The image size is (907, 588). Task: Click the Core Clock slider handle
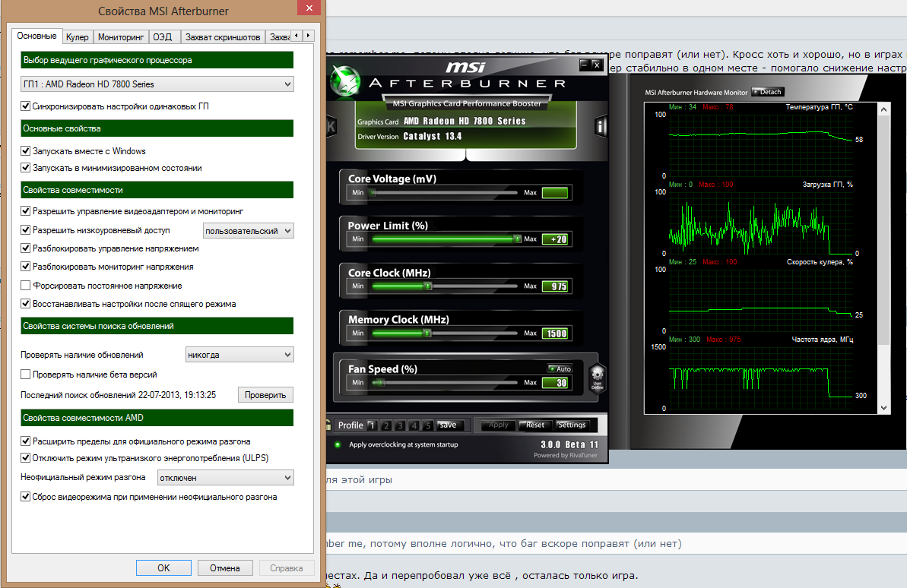428,286
